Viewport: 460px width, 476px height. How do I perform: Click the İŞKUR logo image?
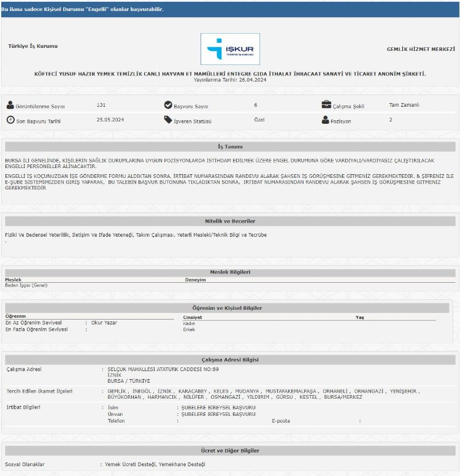[230, 49]
